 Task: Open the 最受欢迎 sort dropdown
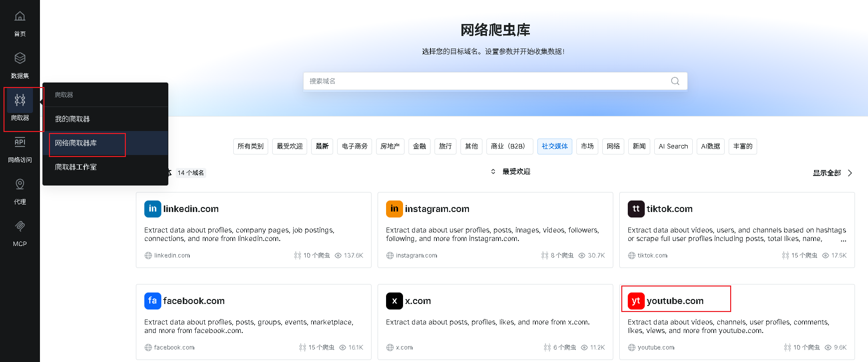[x=510, y=171]
